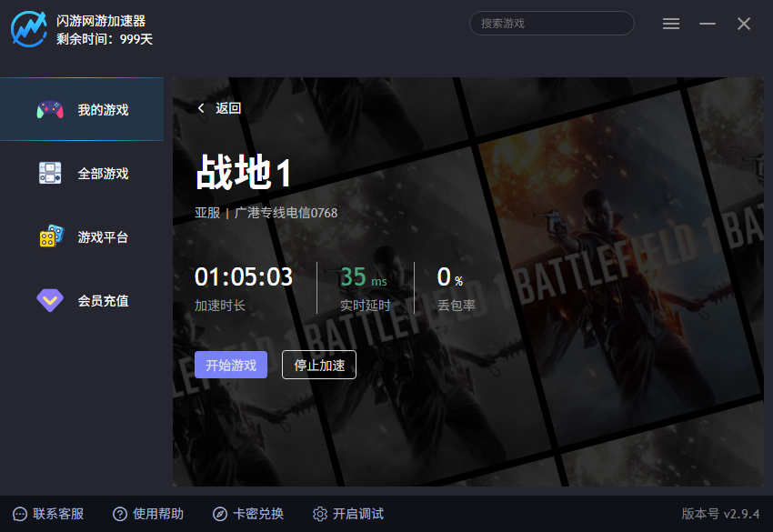Click the 联系客服 headset icon
This screenshot has height=532, width=773.
[x=18, y=514]
